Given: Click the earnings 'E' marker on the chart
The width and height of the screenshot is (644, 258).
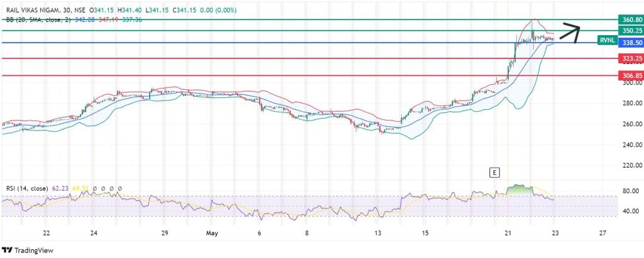Looking at the screenshot, I should tap(494, 173).
